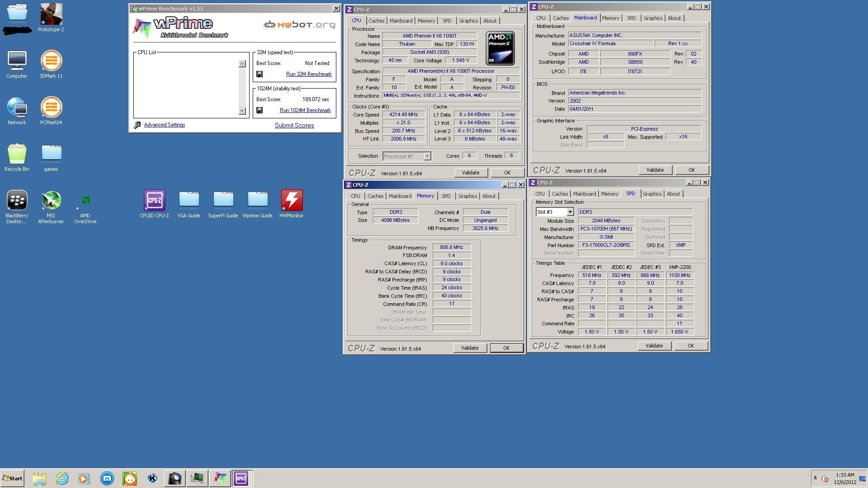868x488 pixels.
Task: Click the DRAM Frequency value 806.8 MHz
Action: coord(452,248)
